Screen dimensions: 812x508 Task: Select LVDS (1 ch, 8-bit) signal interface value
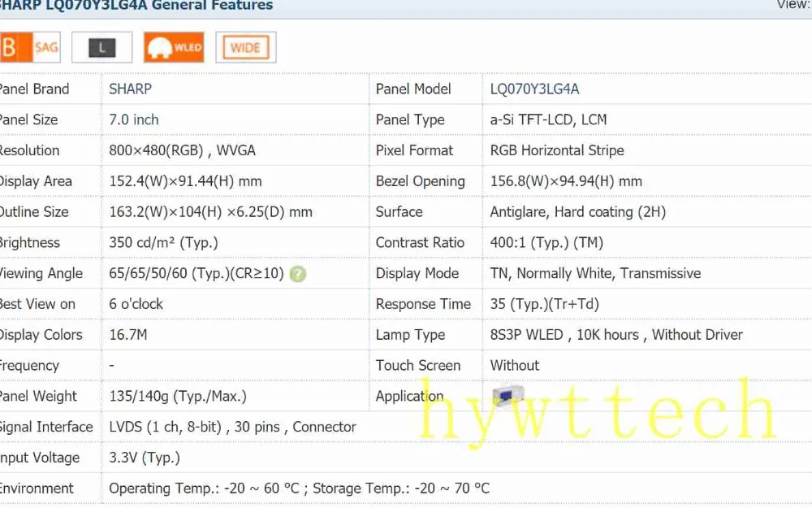coord(232,428)
